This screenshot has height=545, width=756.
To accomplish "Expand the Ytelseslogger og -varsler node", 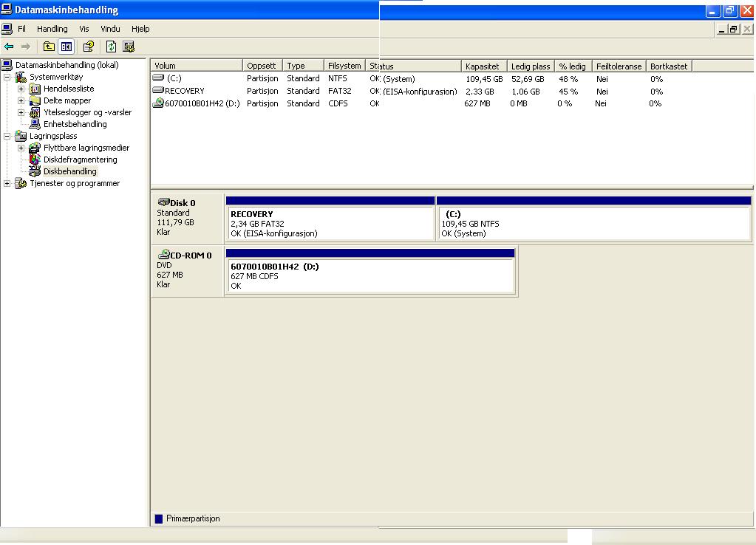I will coord(21,112).
